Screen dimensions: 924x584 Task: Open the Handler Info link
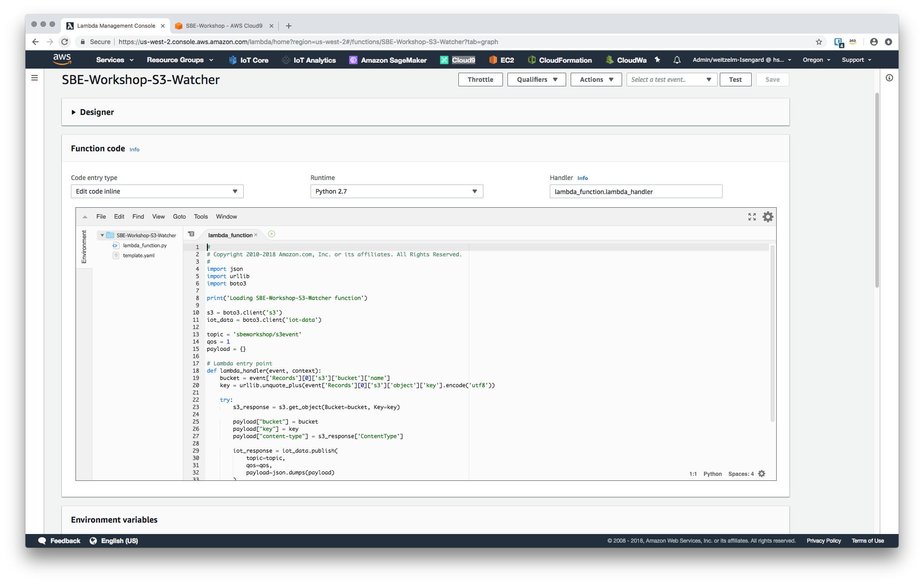click(583, 178)
